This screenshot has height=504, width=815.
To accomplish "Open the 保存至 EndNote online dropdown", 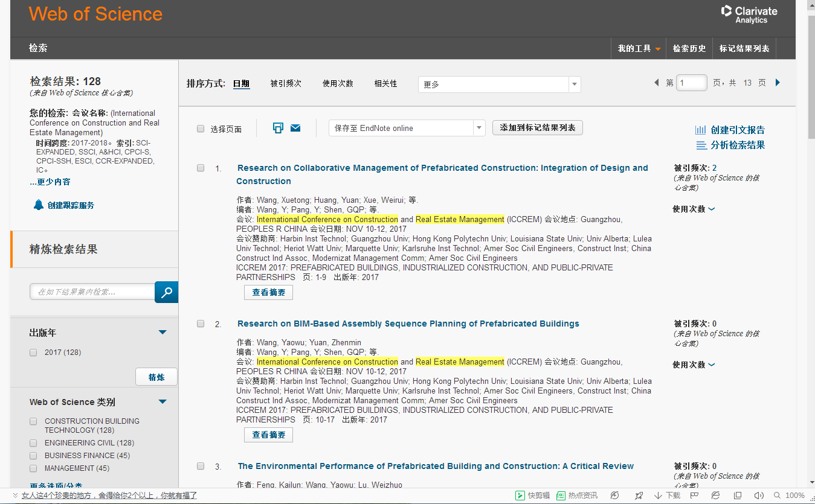I will (x=407, y=128).
